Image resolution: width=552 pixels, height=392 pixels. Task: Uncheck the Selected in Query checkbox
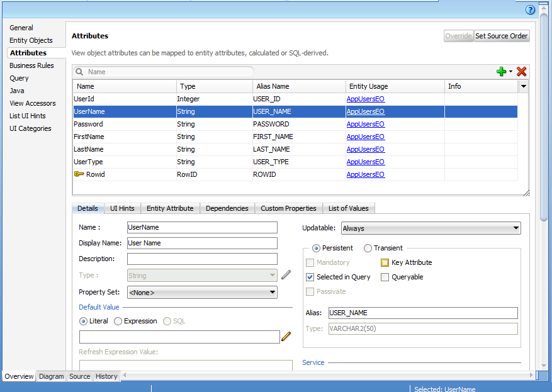(310, 277)
